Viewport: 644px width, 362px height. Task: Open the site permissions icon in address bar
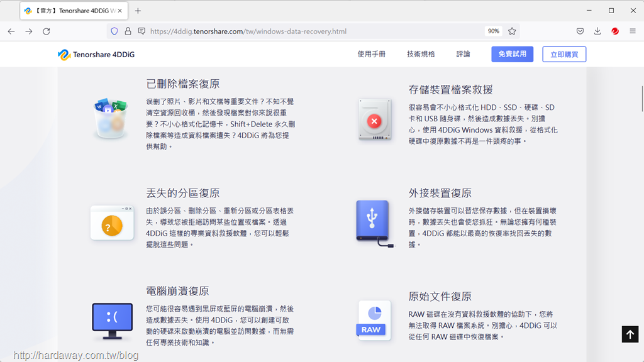pos(142,31)
